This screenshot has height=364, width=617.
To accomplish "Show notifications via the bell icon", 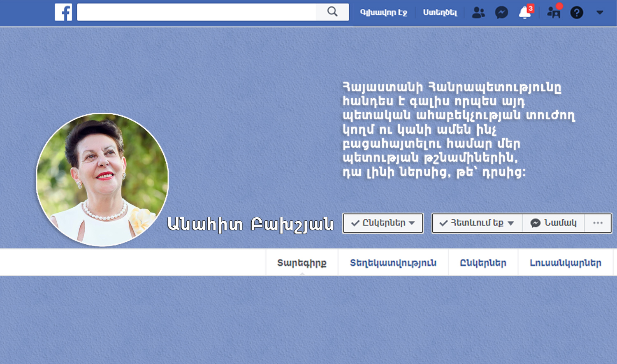I will tap(525, 13).
